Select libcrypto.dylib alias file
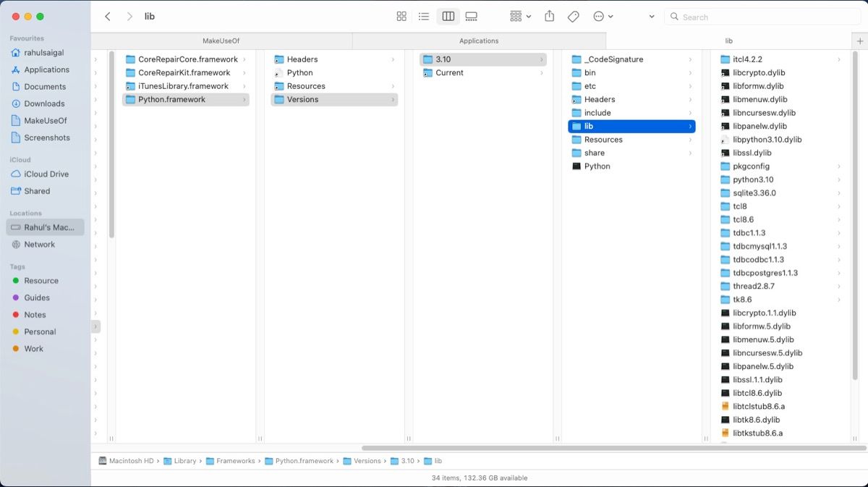Viewport: 868px width, 487px height. (780, 72)
